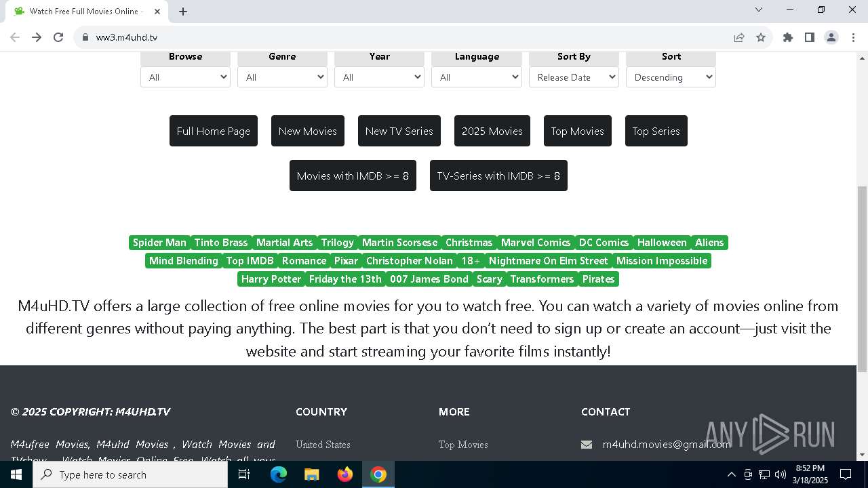Select the 007 James Bond tag
The image size is (868, 488).
[x=429, y=279]
